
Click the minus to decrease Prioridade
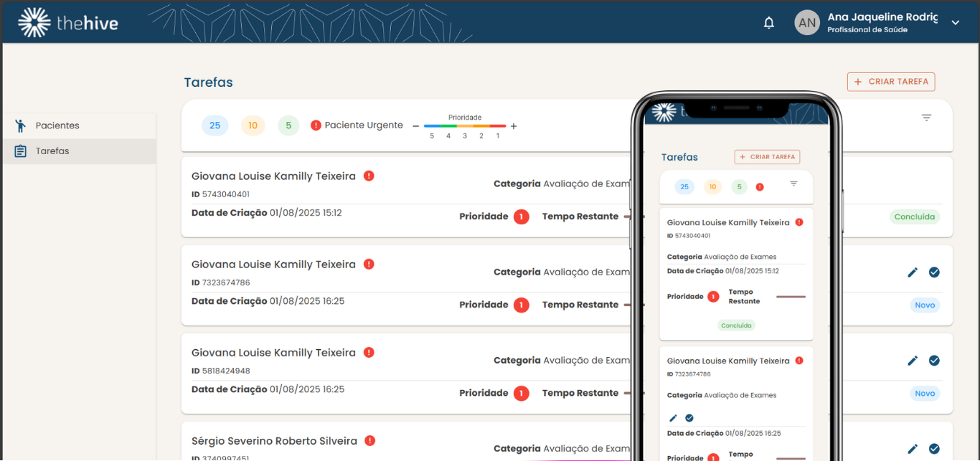[x=416, y=125]
